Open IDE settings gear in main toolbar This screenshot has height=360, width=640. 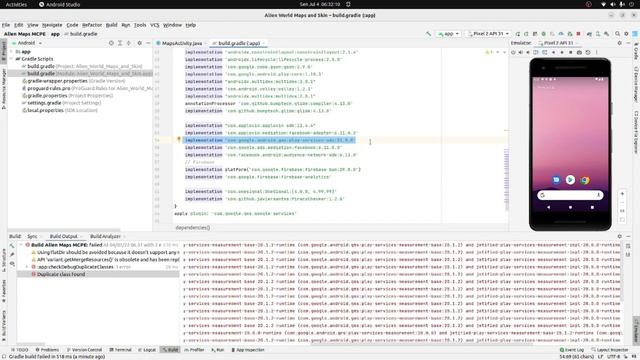(626, 34)
